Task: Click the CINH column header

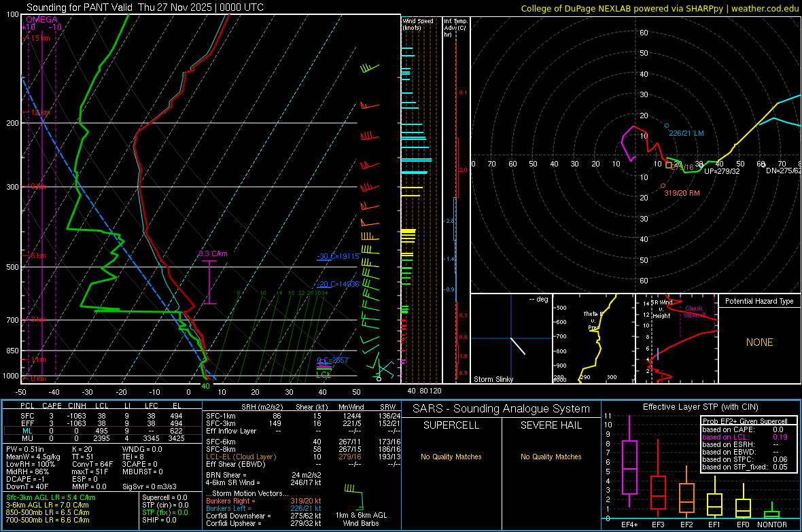Action: pyautogui.click(x=77, y=406)
